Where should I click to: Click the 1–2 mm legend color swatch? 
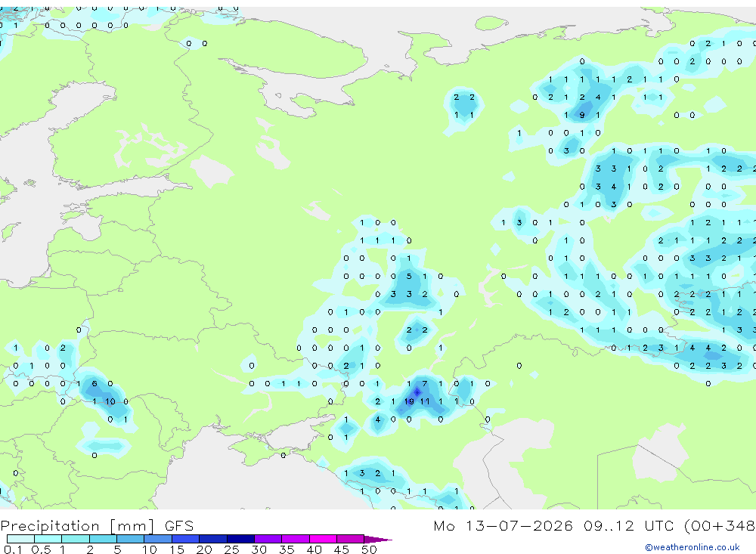click(x=76, y=539)
